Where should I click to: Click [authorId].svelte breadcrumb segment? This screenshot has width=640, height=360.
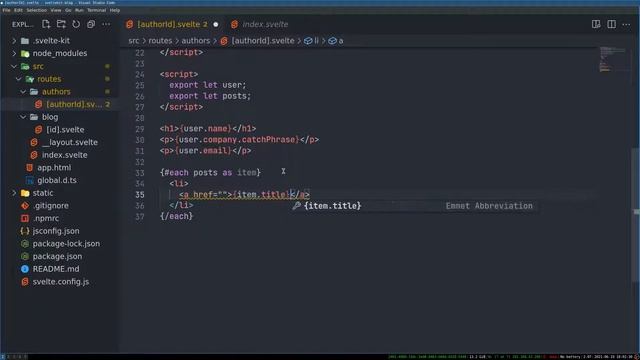[262, 41]
